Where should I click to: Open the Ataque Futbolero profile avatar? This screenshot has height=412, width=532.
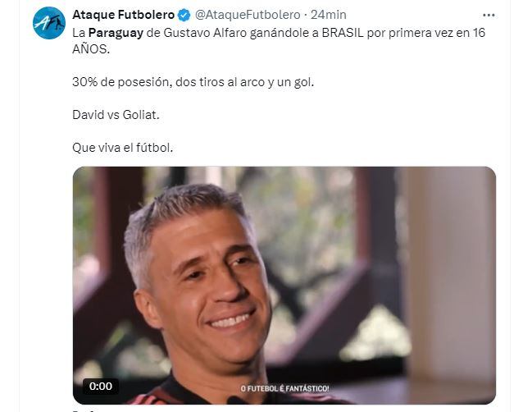point(49,23)
